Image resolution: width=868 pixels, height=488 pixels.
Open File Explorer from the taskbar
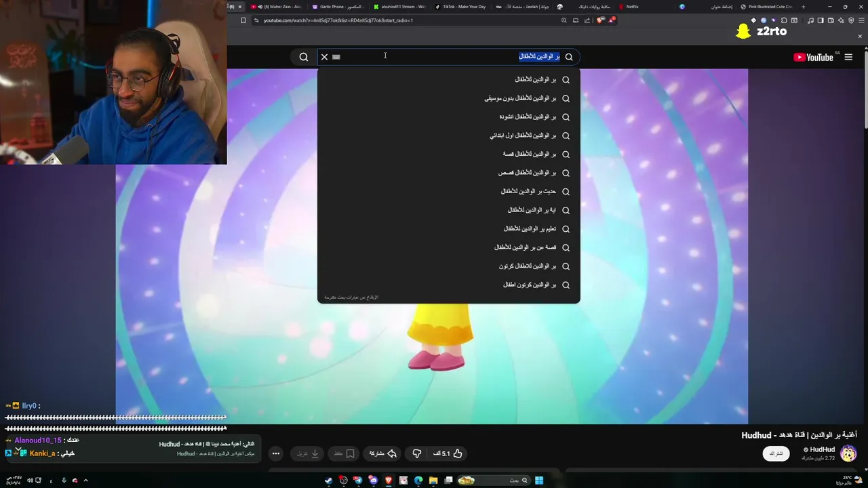[x=433, y=481]
